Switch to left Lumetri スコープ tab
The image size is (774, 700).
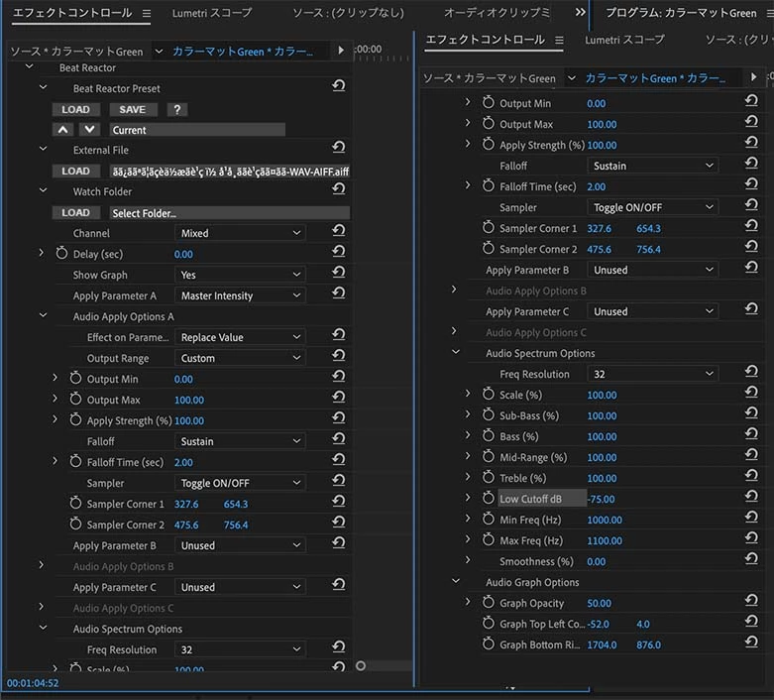point(212,13)
